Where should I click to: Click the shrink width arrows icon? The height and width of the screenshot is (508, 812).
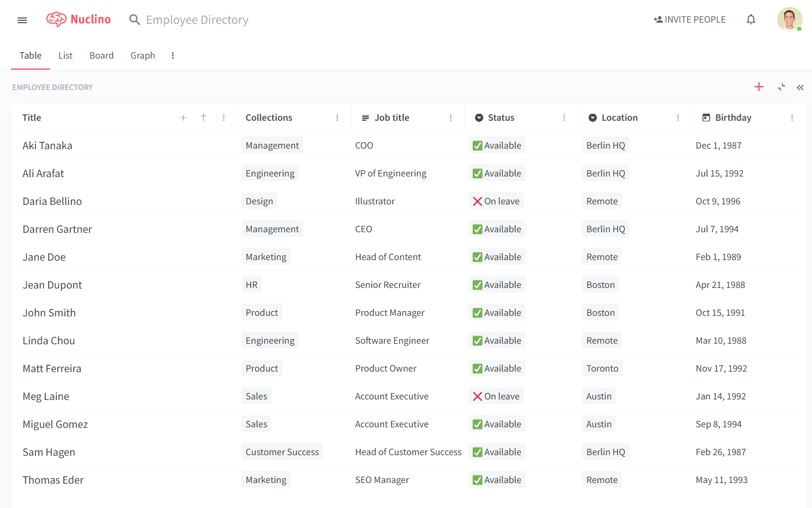pos(781,87)
